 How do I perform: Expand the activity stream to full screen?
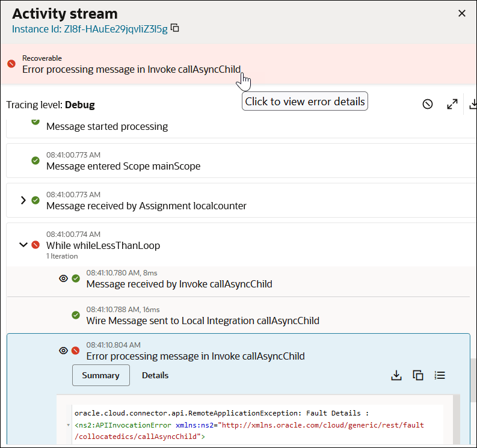(452, 104)
